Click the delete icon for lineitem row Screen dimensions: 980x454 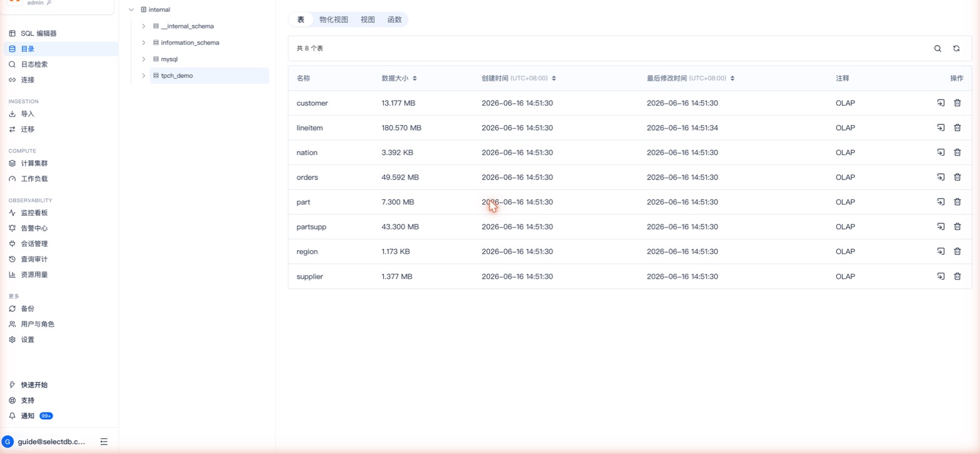click(957, 128)
